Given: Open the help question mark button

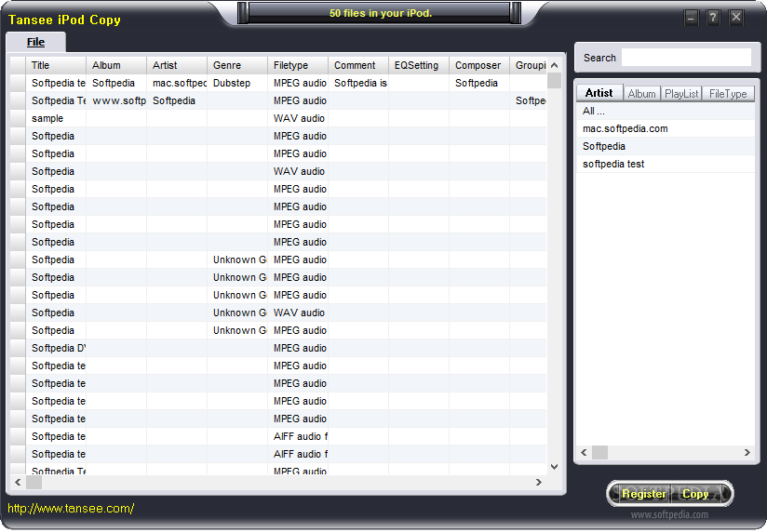Looking at the screenshot, I should click(713, 18).
